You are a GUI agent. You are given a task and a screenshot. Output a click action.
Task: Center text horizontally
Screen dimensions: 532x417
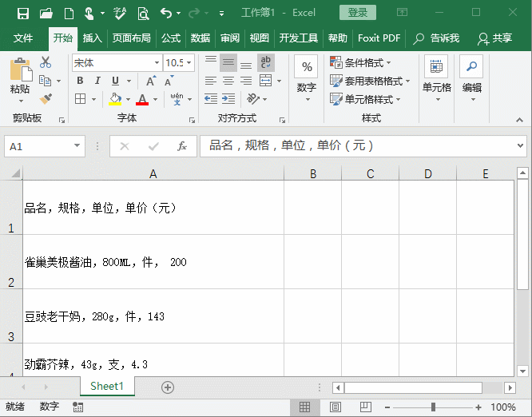(x=228, y=81)
